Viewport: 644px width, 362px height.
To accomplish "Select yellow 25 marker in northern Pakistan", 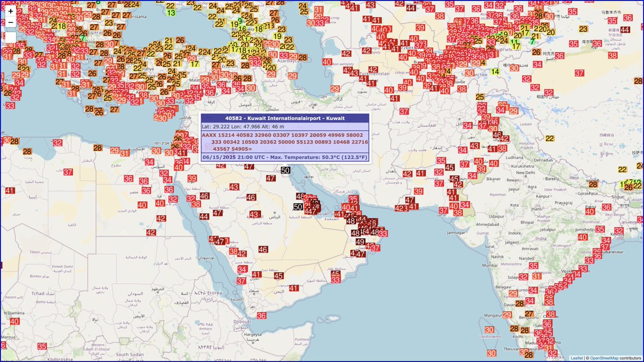I will [480, 97].
